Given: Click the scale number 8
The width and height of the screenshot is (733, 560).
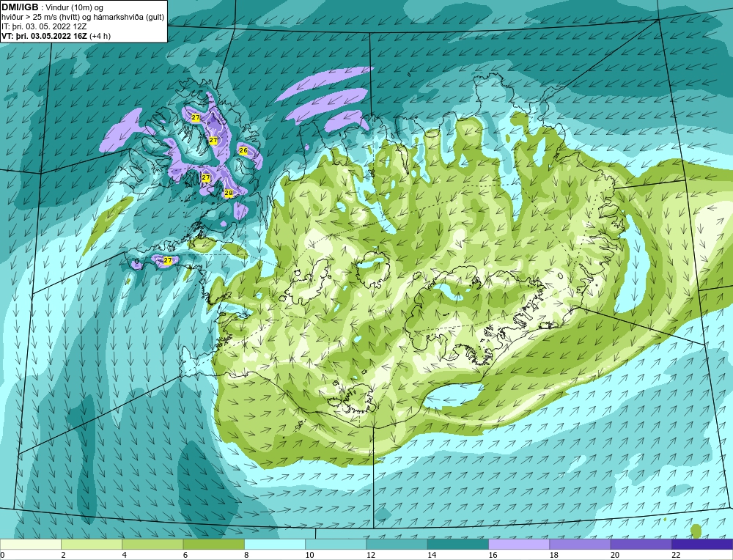Looking at the screenshot, I should [246, 555].
